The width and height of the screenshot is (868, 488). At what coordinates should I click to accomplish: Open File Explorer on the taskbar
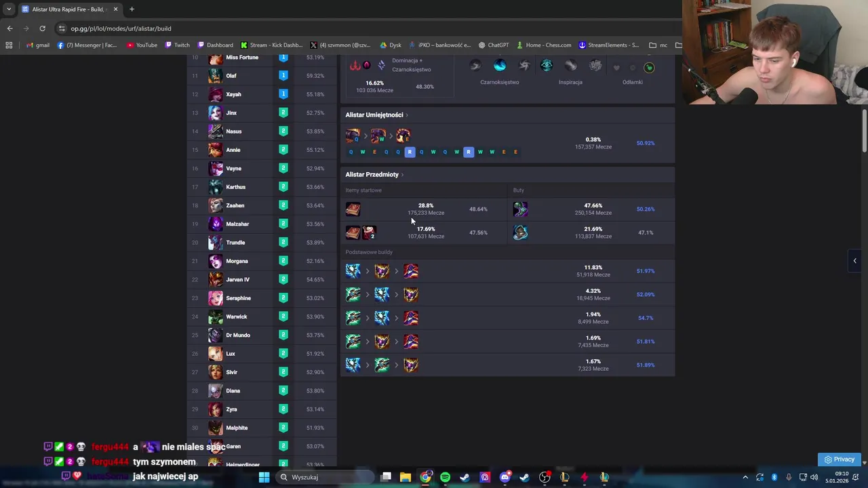[406, 477]
